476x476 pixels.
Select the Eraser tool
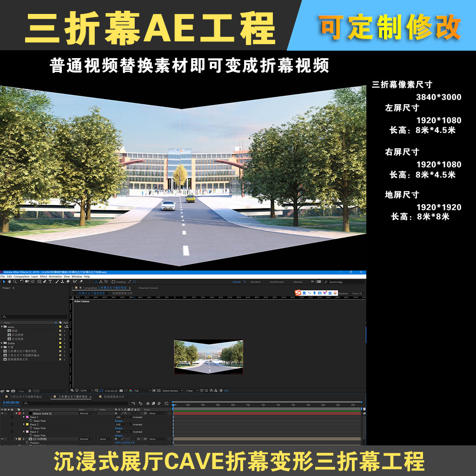pyautogui.click(x=68, y=282)
